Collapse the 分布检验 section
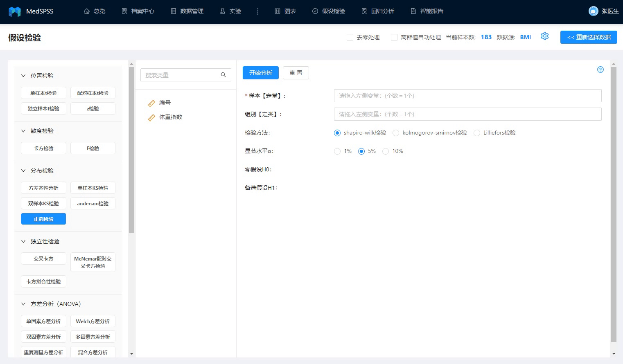 [x=23, y=171]
